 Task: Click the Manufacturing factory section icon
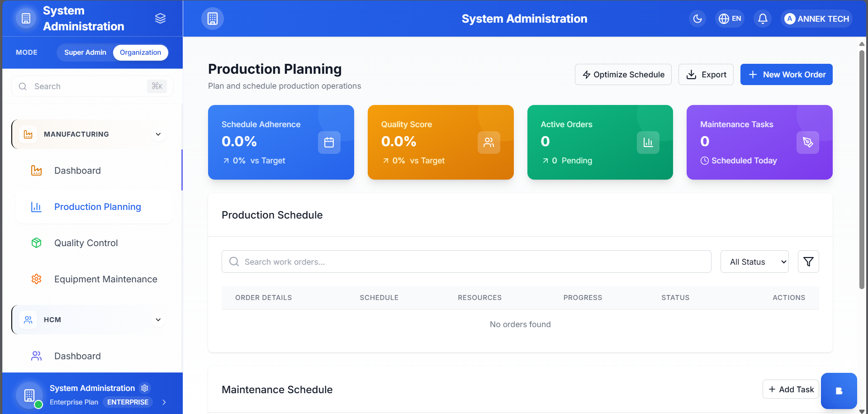[28, 134]
